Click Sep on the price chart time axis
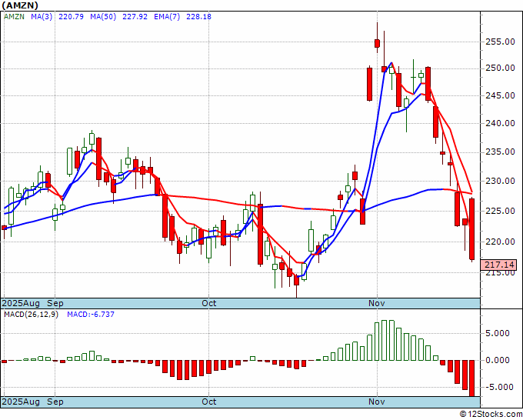523x420 pixels. click(x=55, y=303)
